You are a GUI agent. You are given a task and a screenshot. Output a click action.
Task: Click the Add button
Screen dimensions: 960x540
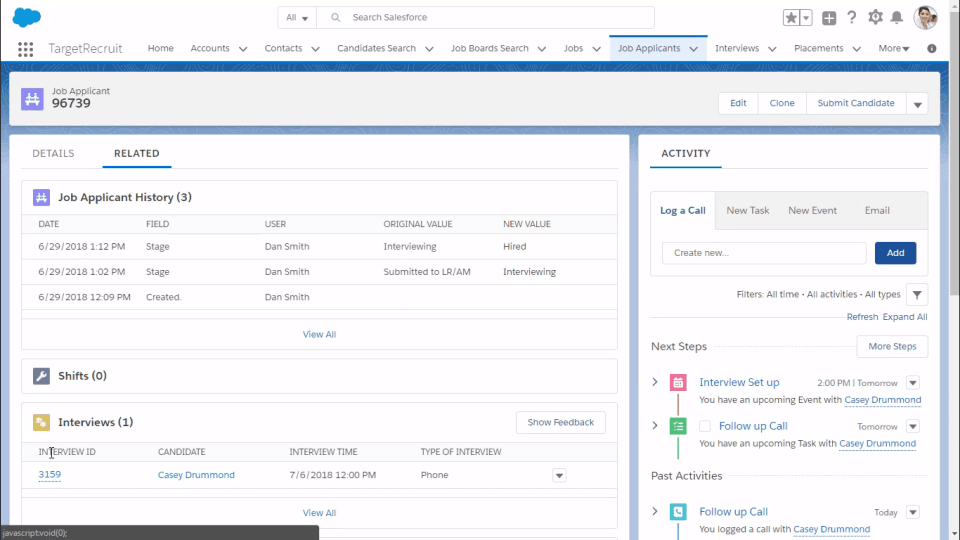[x=895, y=253]
